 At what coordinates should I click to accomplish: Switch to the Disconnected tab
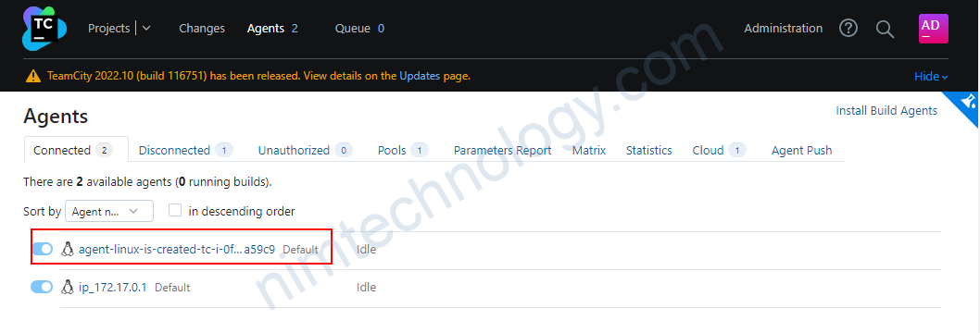click(185, 150)
